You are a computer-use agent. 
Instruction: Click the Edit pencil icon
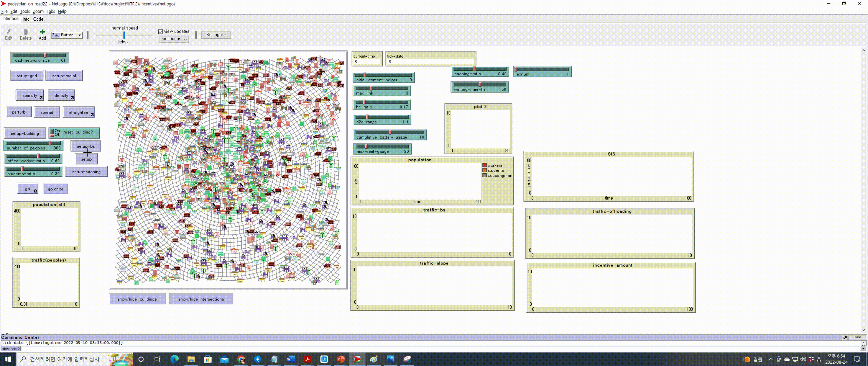coord(9,32)
